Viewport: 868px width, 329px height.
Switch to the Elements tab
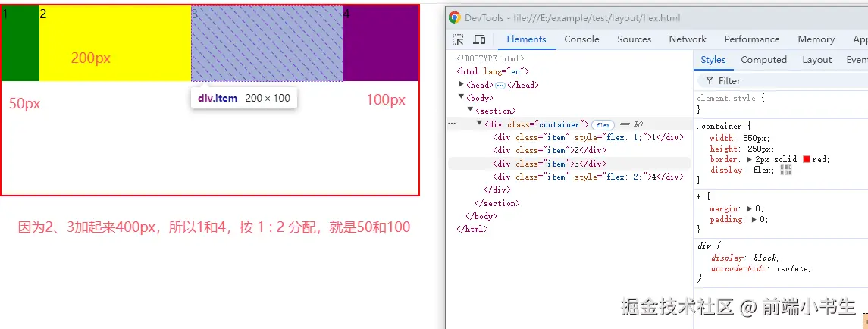[x=526, y=39]
